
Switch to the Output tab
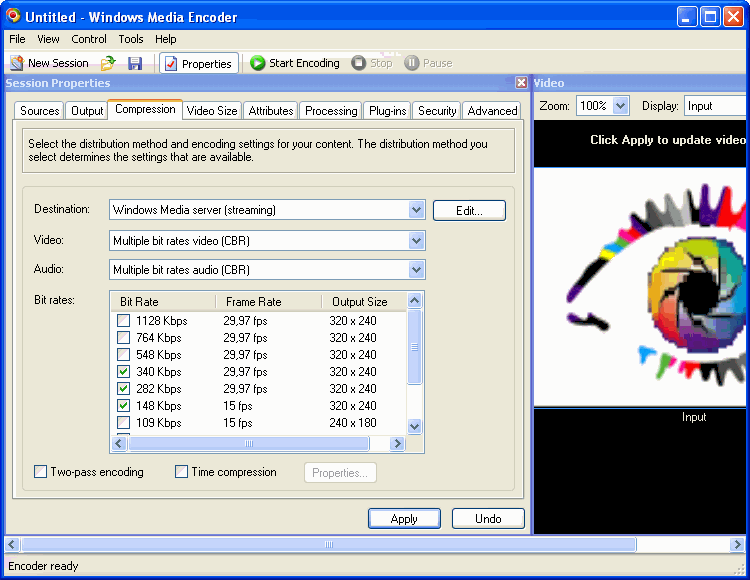(87, 111)
